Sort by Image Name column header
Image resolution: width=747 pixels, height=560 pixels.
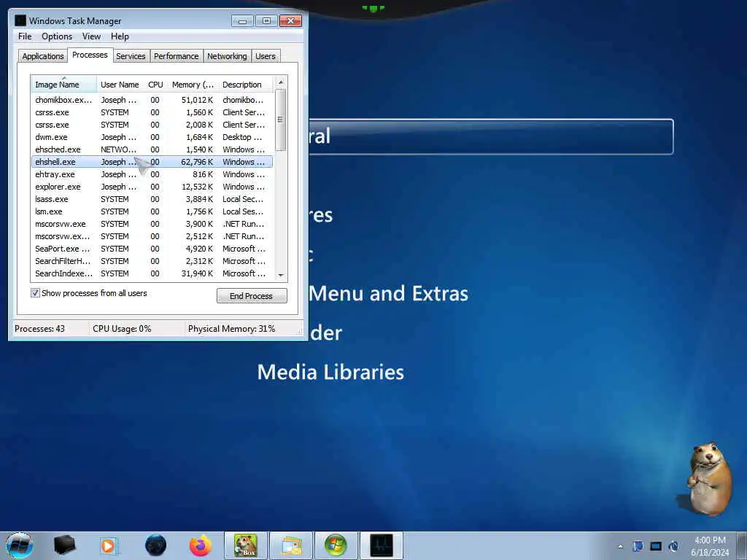64,85
